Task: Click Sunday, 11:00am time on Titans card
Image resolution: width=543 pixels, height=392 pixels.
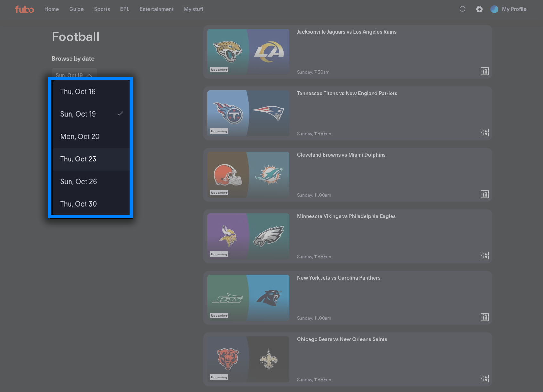Action: click(314, 134)
